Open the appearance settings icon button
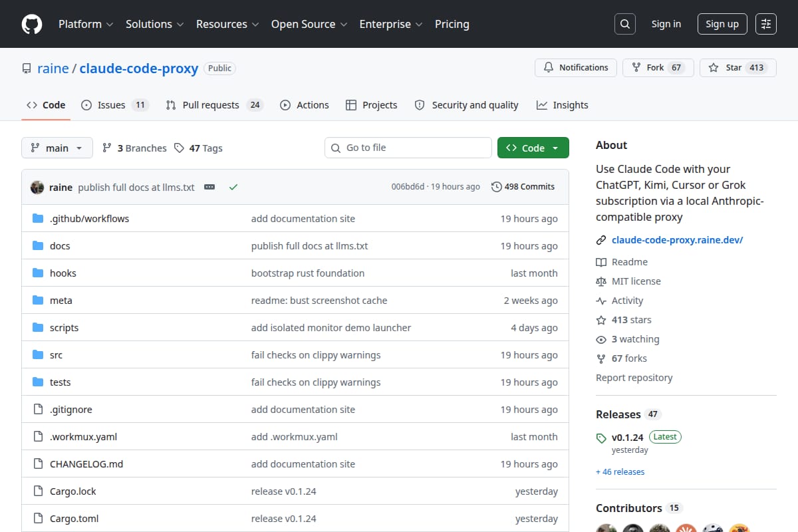Image resolution: width=798 pixels, height=532 pixels. click(766, 24)
